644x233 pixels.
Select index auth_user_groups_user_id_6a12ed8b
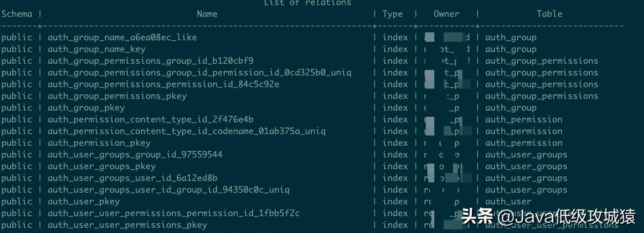click(132, 178)
